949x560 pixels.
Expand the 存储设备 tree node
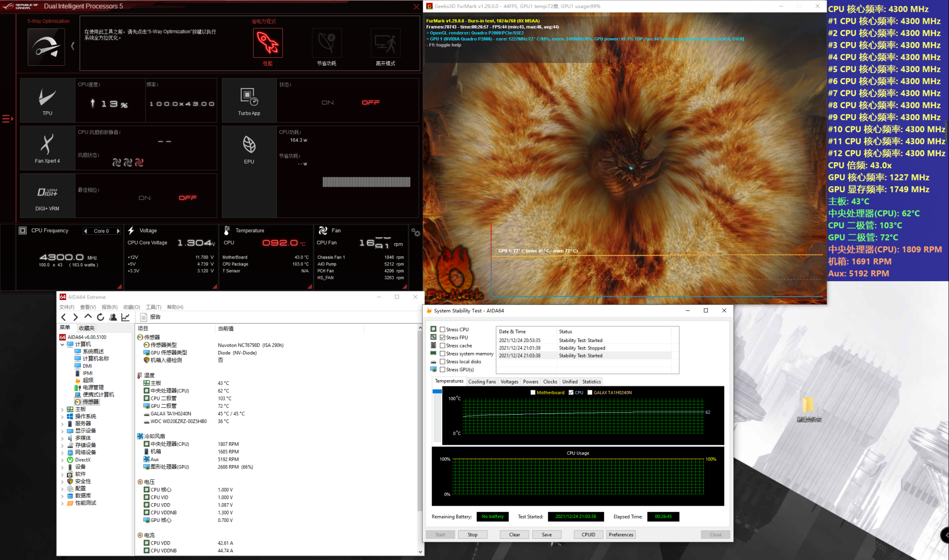pyautogui.click(x=62, y=445)
